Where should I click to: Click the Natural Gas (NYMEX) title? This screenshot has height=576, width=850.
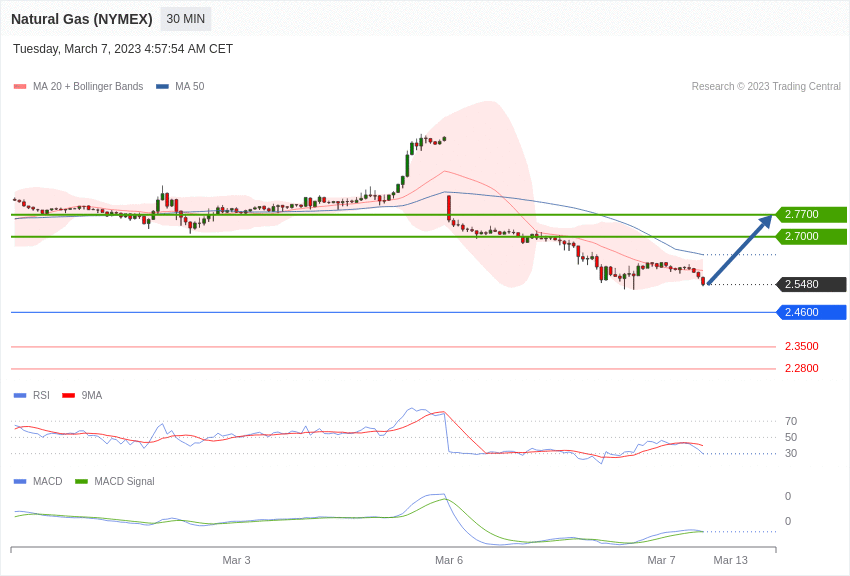coord(82,19)
